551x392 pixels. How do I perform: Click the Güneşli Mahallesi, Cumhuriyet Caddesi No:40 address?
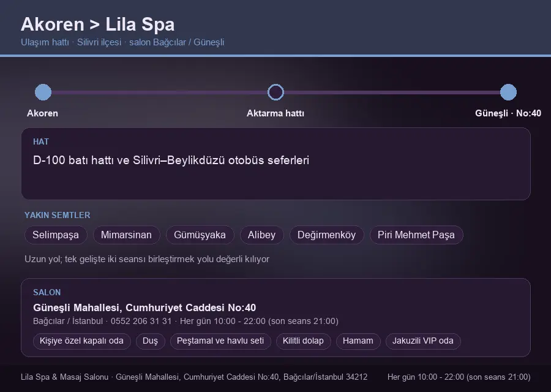click(x=144, y=307)
